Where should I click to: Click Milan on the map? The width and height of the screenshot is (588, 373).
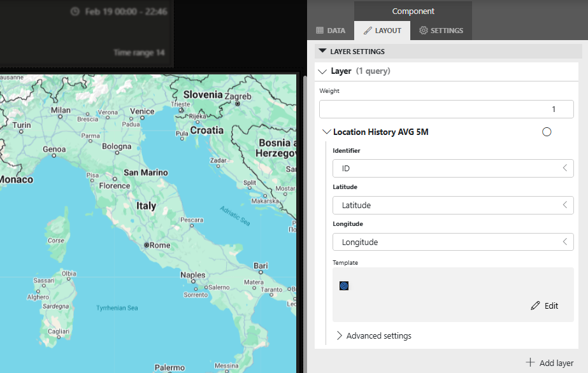pyautogui.click(x=61, y=110)
